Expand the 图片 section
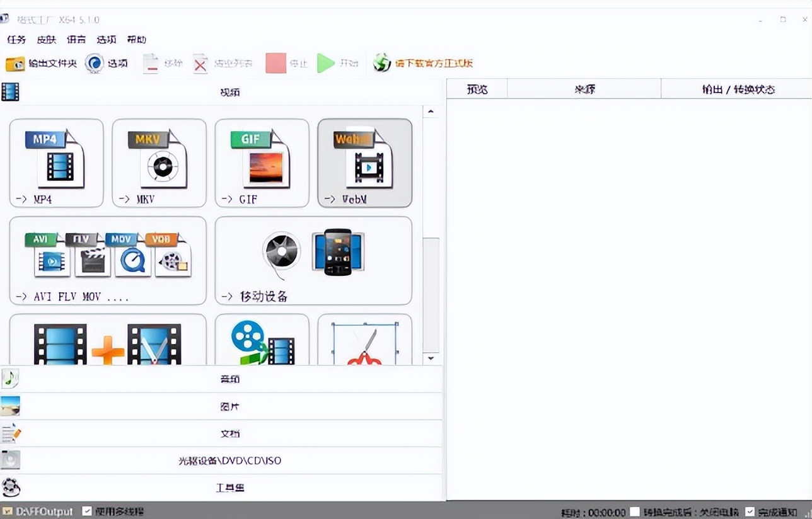 (x=221, y=406)
